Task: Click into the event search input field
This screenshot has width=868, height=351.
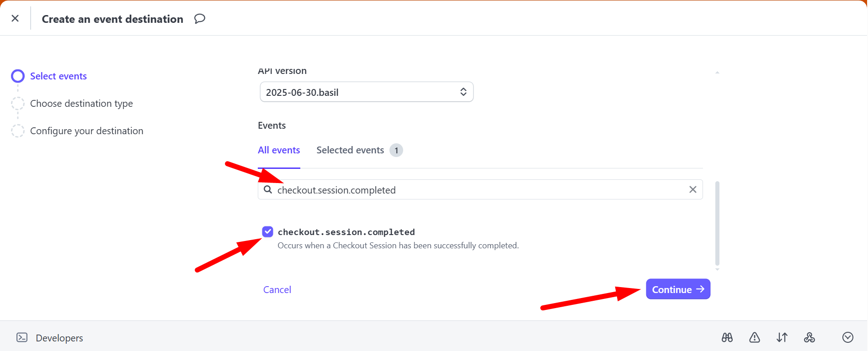Action: pyautogui.click(x=480, y=190)
